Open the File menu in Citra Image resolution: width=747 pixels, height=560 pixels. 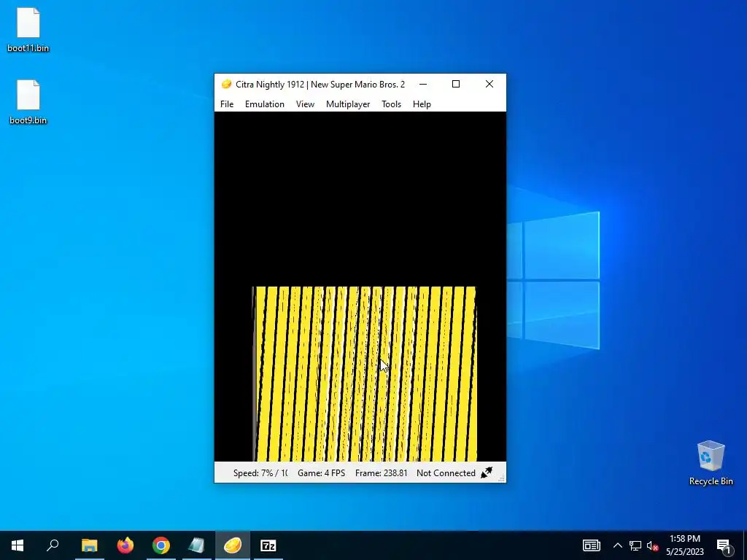point(227,104)
